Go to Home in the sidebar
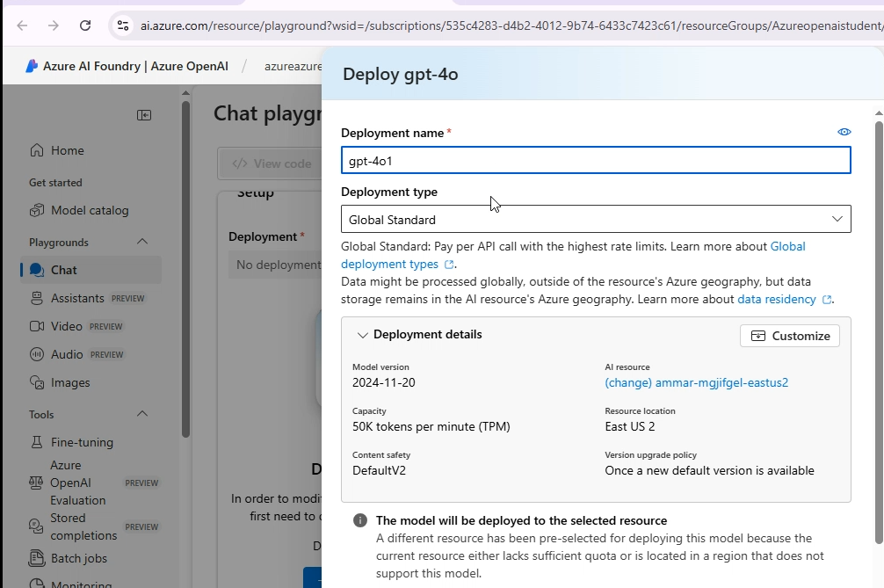Image resolution: width=884 pixels, height=588 pixels. pos(67,150)
